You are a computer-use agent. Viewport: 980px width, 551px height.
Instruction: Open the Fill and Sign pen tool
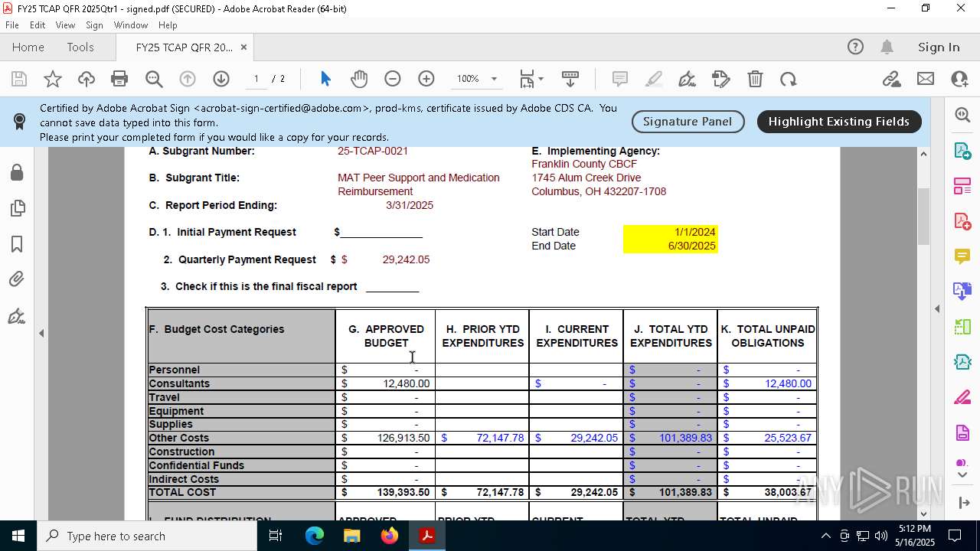tap(687, 79)
